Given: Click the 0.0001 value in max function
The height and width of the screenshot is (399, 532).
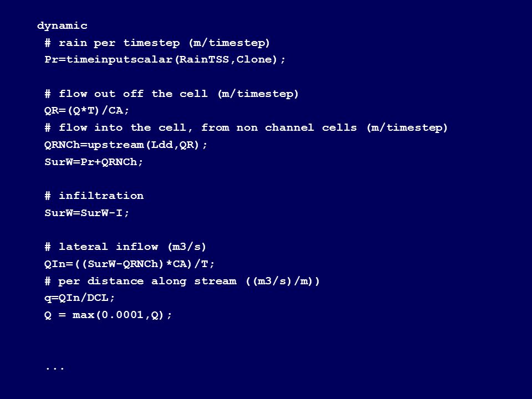Looking at the screenshot, I should [x=122, y=315].
